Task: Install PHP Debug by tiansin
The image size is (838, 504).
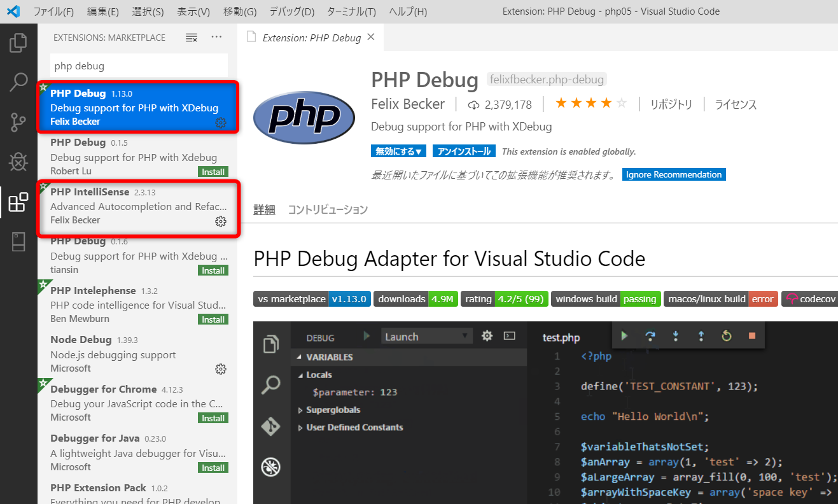Action: tap(213, 270)
